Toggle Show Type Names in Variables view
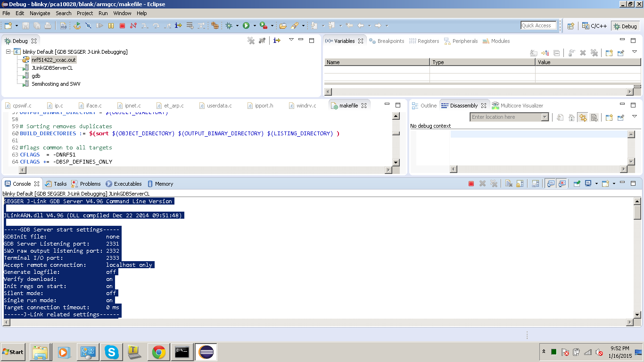This screenshot has width=644, height=362. 534,53
